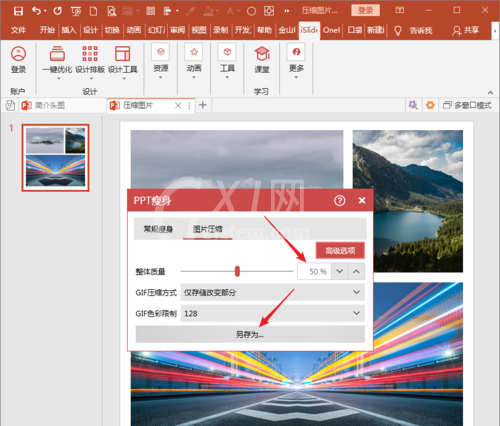Screen dimensions: 500x426
Task: Open orange gear settings icon
Action: (x=430, y=105)
